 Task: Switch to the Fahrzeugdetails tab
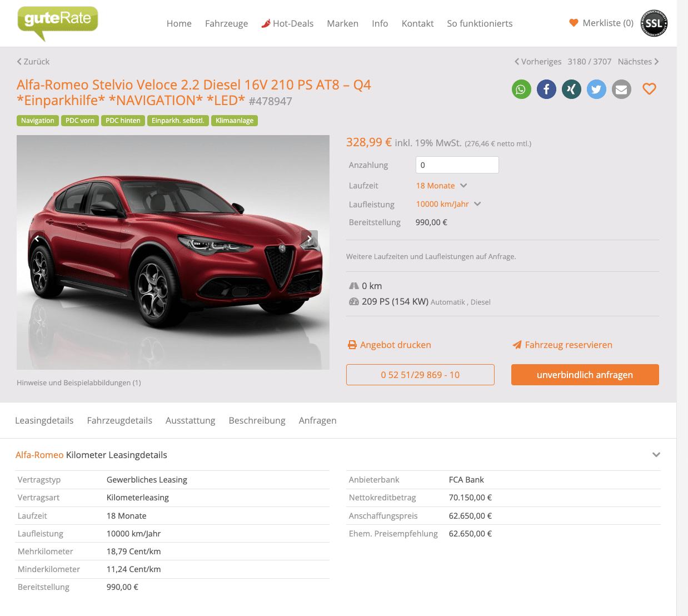point(119,420)
